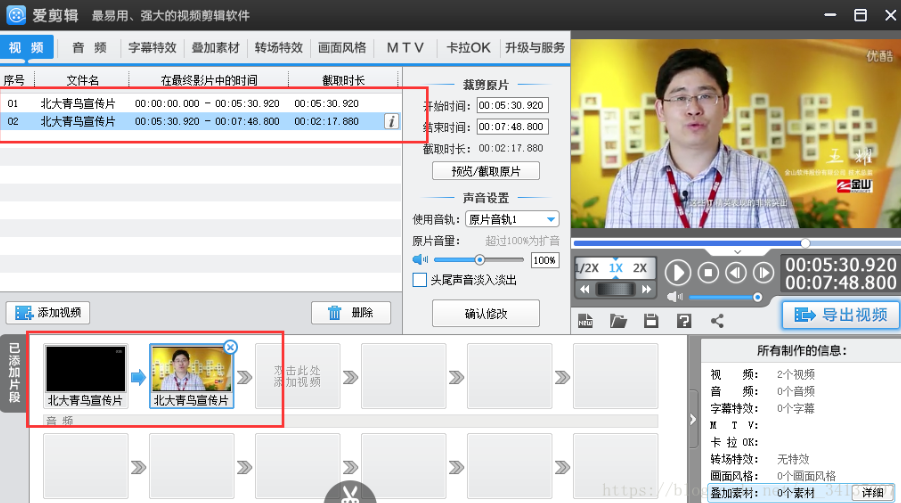Open 画面风格 tab
The width and height of the screenshot is (901, 503).
tap(342, 48)
